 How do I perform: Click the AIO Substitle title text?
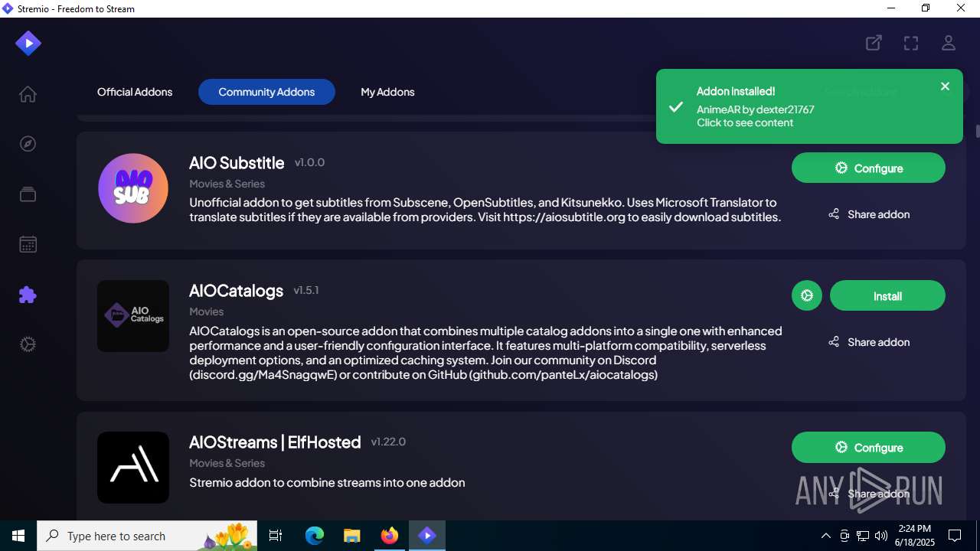coord(237,163)
